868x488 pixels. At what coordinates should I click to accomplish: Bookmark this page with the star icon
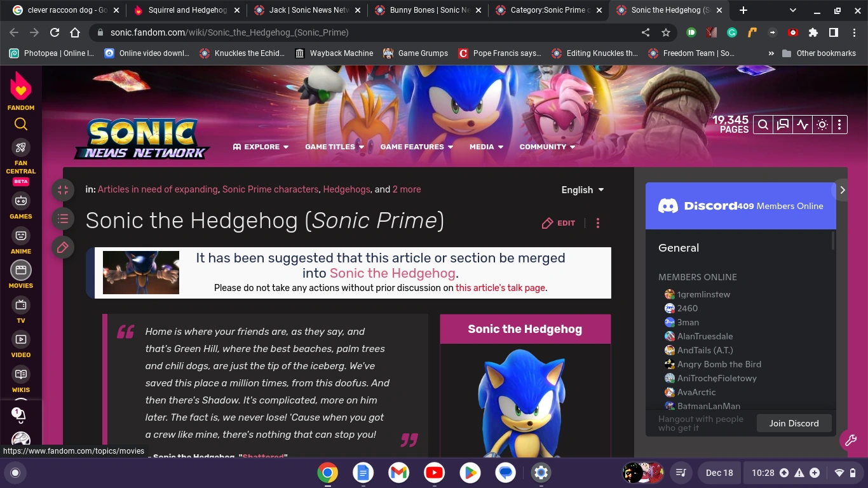click(x=665, y=32)
